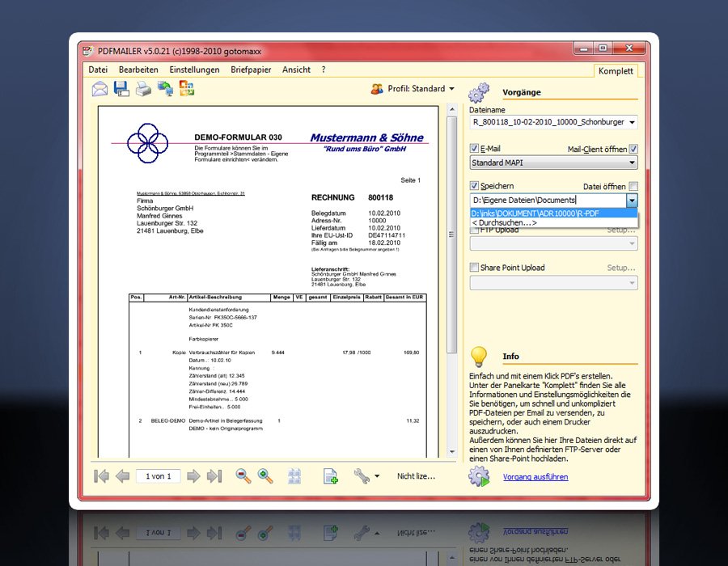728x566 pixels.
Task: Click the save floppy disk icon
Action: 121,88
